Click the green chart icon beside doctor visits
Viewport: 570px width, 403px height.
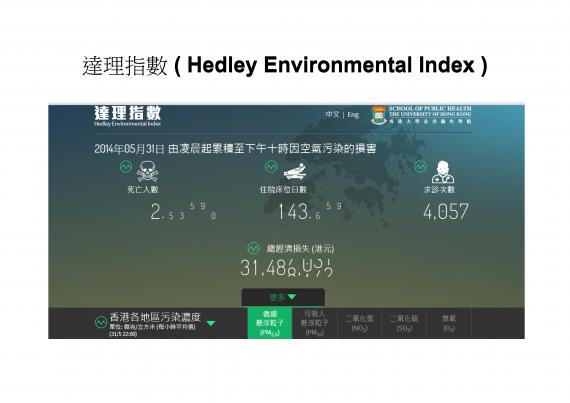420,166
